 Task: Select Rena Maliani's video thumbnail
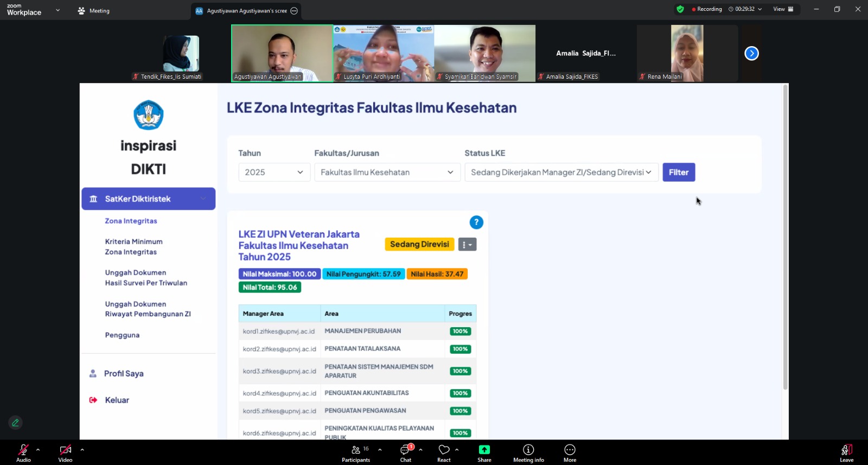coord(687,53)
